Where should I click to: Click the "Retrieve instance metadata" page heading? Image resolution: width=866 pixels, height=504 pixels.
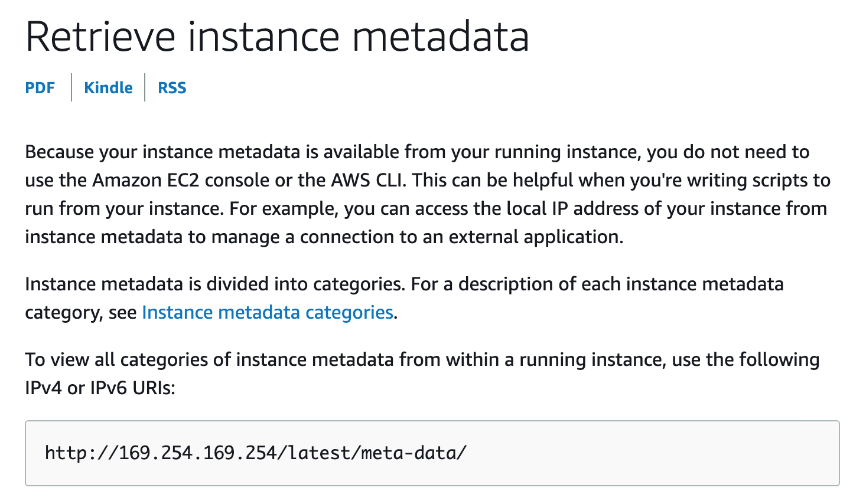point(277,37)
